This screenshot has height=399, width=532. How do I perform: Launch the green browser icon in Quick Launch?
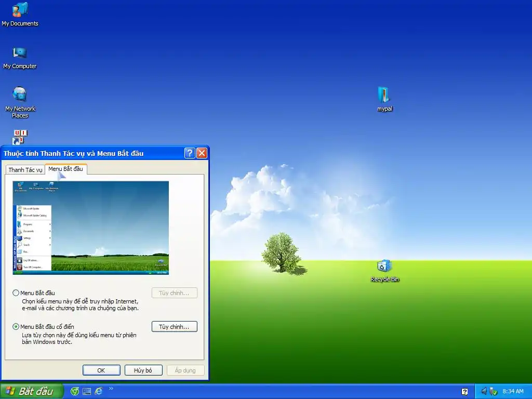click(x=75, y=391)
